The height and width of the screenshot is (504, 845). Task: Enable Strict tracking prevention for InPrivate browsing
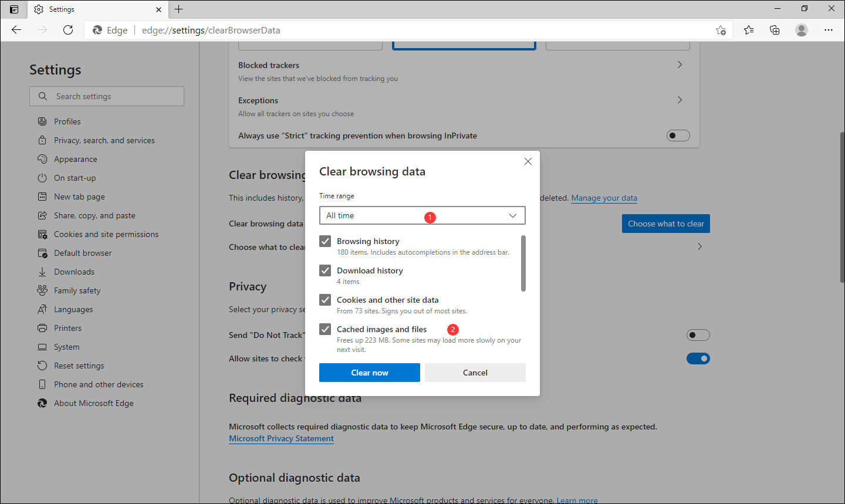(x=678, y=135)
